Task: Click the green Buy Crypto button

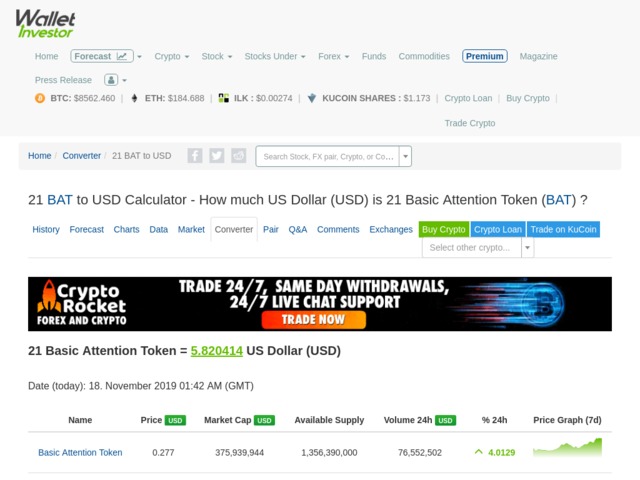Action: [444, 229]
